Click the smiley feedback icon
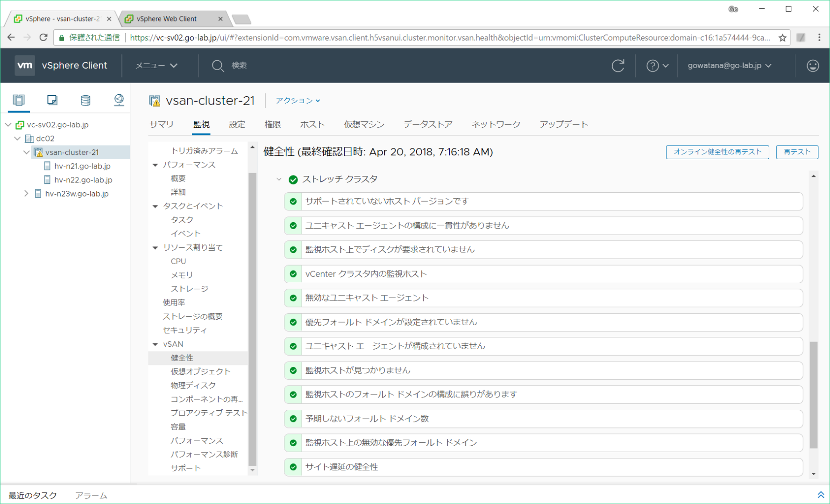Viewport: 830px width, 504px height. click(x=813, y=66)
